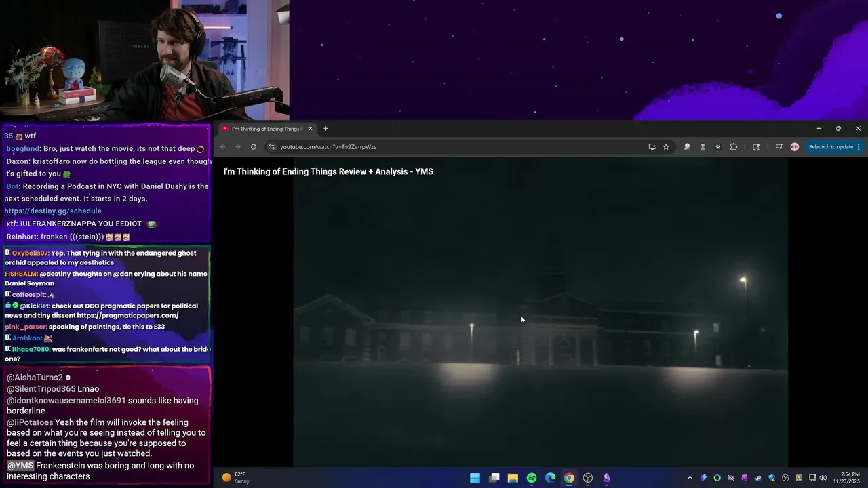Screen dimensions: 868x488
Task: Open the Extensions puzzle piece menu
Action: coord(734,147)
